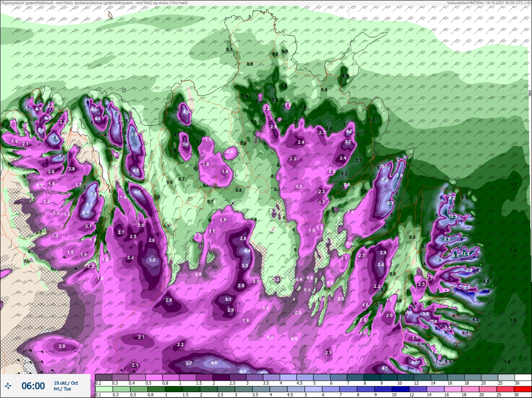The image size is (532, 398).
Task: Click the date text '19.okt./ Oct'
Action: pyautogui.click(x=66, y=383)
